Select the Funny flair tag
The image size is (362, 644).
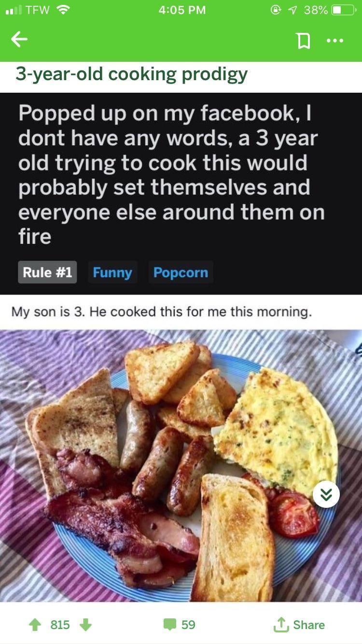point(112,272)
